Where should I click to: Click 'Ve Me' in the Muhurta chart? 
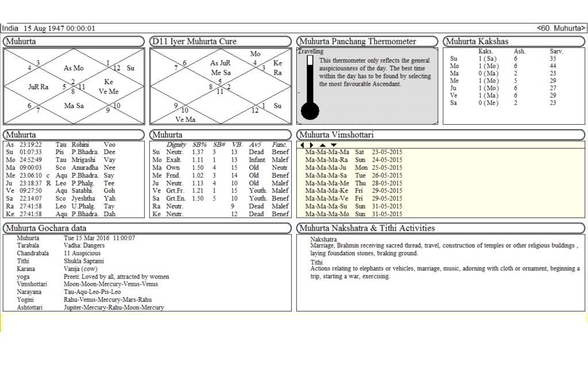click(x=109, y=91)
